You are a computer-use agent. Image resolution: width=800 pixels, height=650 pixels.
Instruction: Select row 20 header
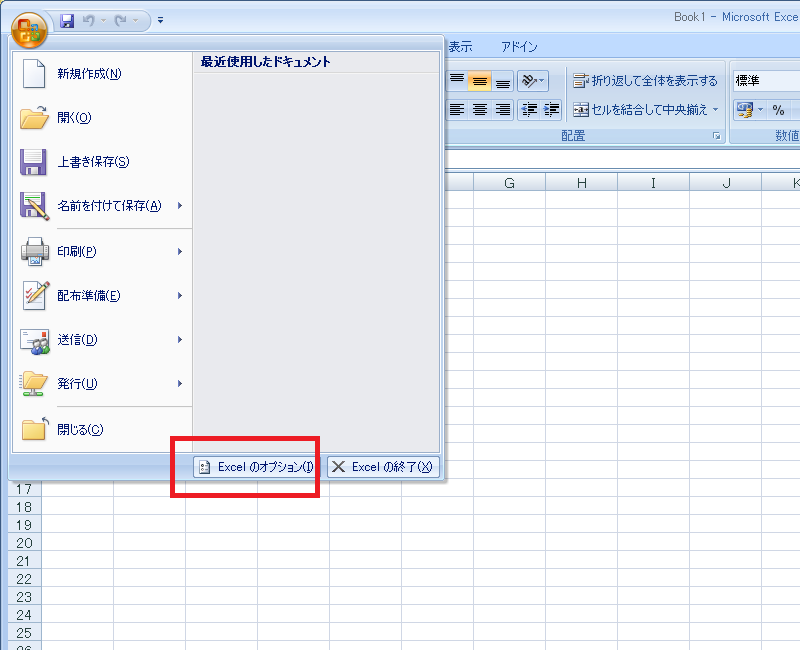point(24,543)
